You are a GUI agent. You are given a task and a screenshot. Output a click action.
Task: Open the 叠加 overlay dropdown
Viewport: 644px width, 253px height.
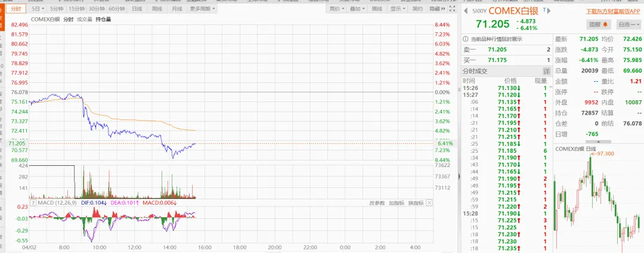[x=357, y=8]
